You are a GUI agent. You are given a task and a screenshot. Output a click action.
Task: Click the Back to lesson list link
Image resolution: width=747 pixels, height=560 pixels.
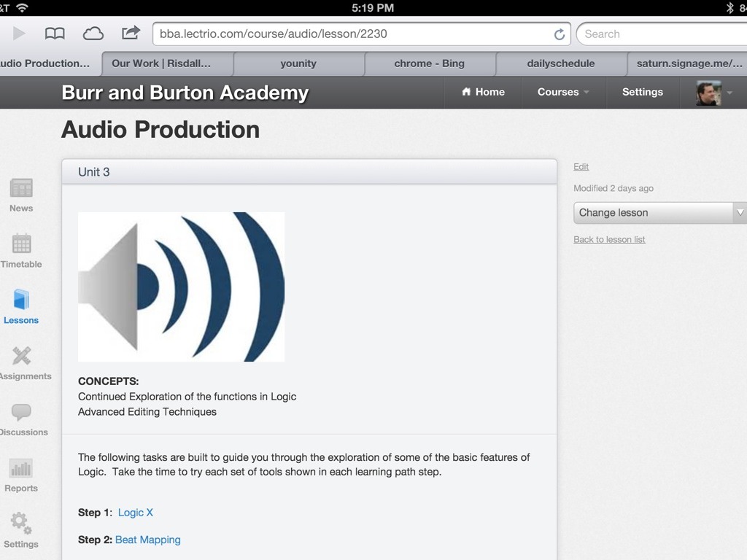pos(609,239)
